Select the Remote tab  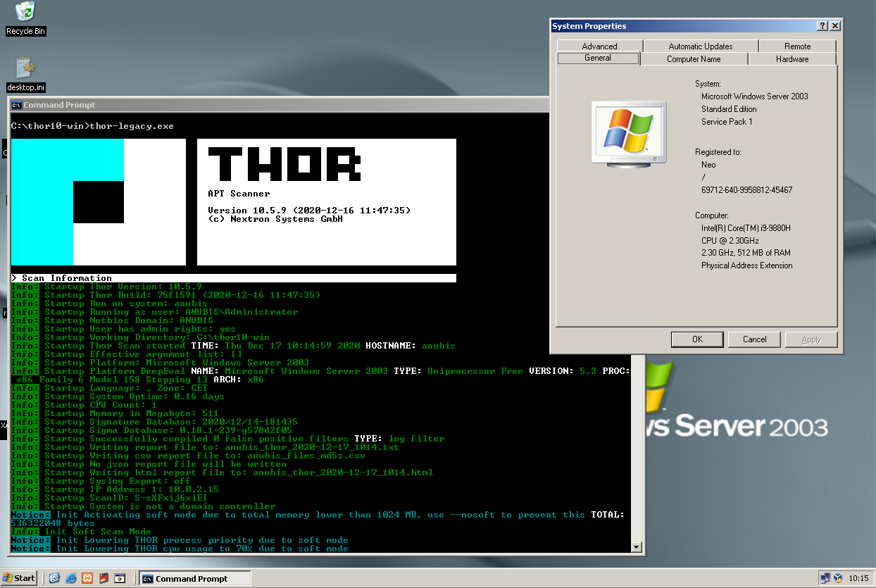click(x=797, y=46)
